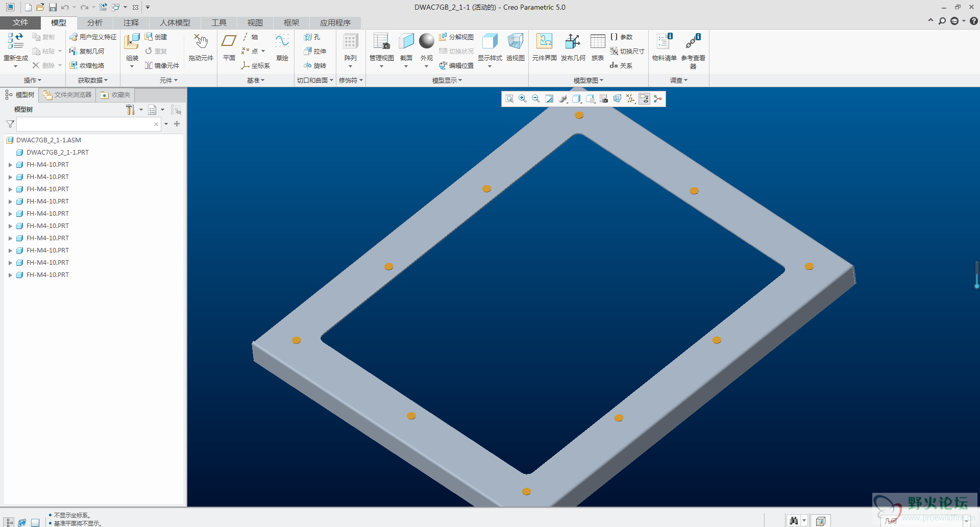Click Refit icon in graphics toolbar
Image resolution: width=980 pixels, height=527 pixels.
509,99
